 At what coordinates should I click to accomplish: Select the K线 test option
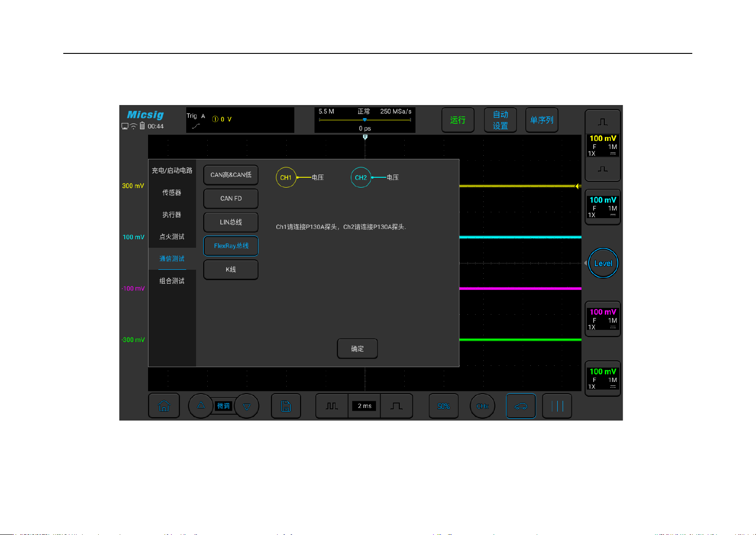231,269
